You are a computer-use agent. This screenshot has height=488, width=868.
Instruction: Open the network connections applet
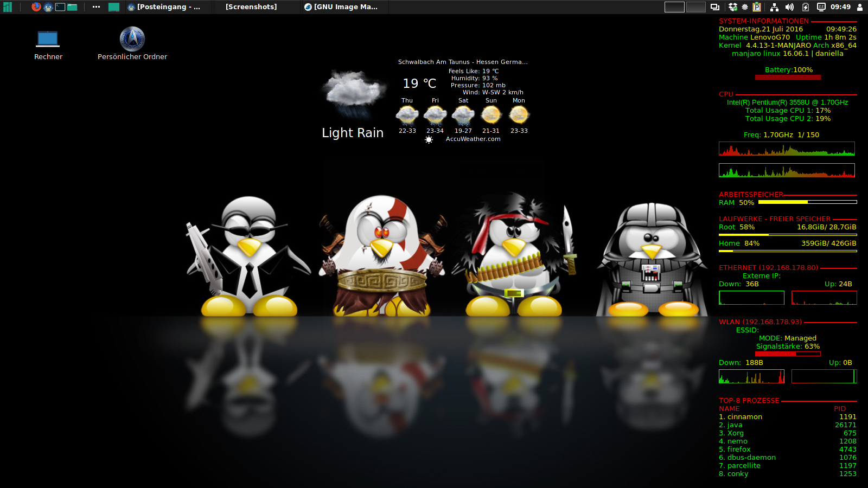point(775,7)
